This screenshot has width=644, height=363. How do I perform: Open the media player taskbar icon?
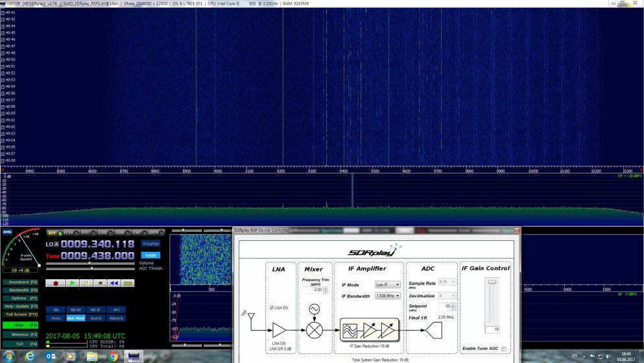click(71, 357)
